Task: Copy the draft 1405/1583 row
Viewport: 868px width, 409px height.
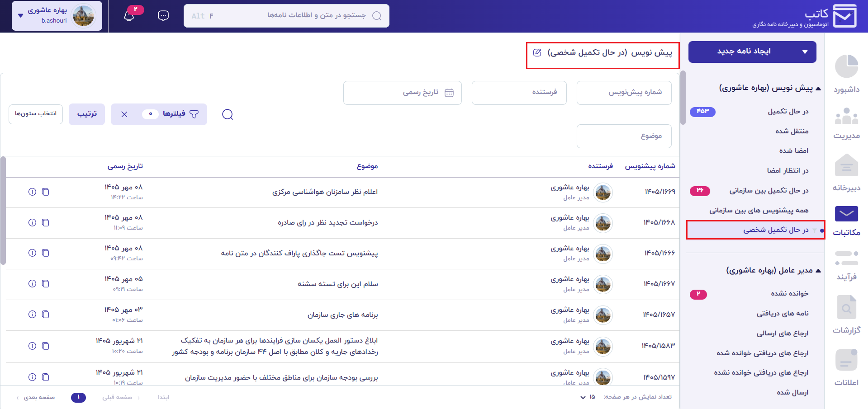Action: coord(45,346)
